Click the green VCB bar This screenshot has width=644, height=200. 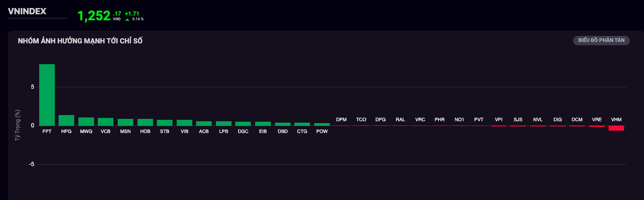point(105,122)
